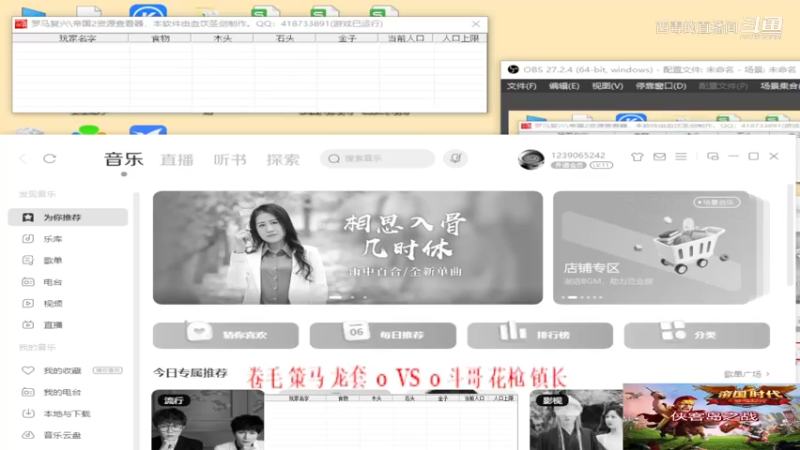Open the 排行榜 button
Image resolution: width=800 pixels, height=450 pixels.
pyautogui.click(x=540, y=335)
